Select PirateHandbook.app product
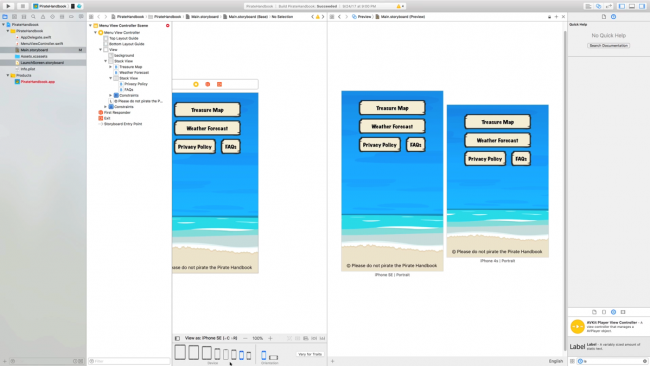The width and height of the screenshot is (650, 366). pos(38,82)
